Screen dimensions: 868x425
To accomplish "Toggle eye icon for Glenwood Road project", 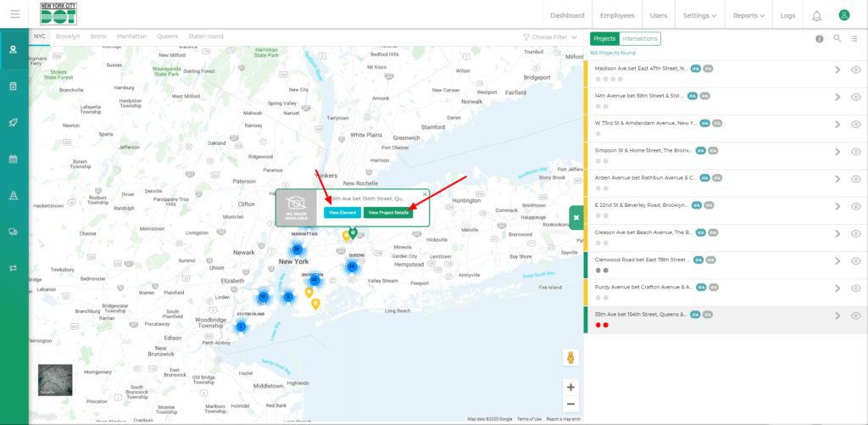I will 855,261.
